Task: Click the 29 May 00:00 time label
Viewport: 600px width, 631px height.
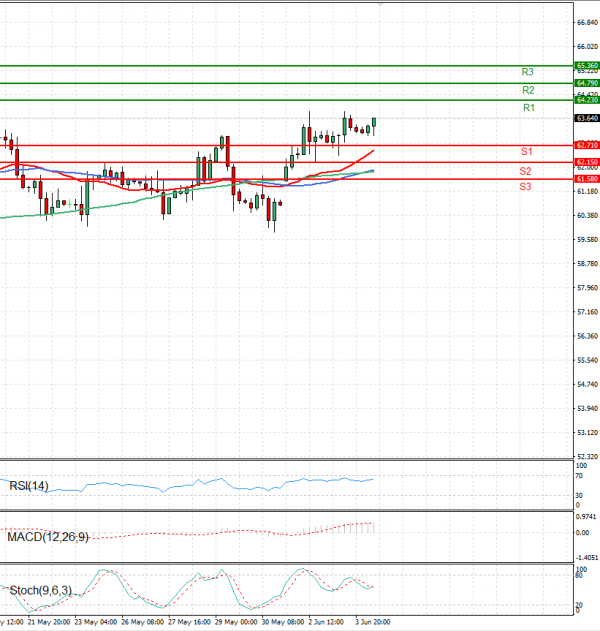Action: [236, 622]
